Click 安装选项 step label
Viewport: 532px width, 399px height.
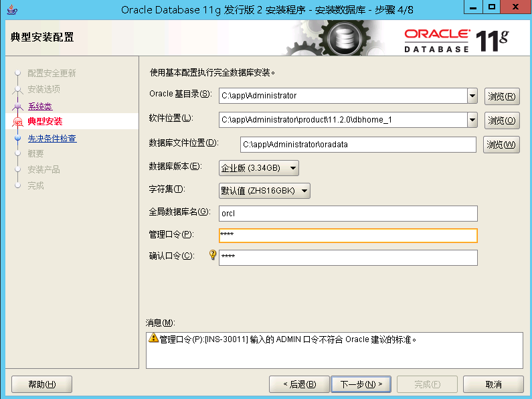click(43, 89)
